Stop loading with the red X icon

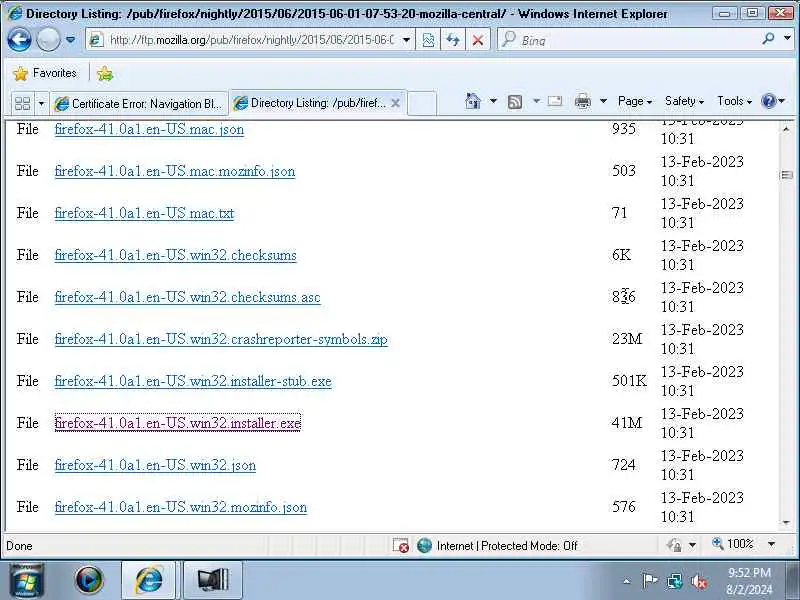tap(478, 40)
